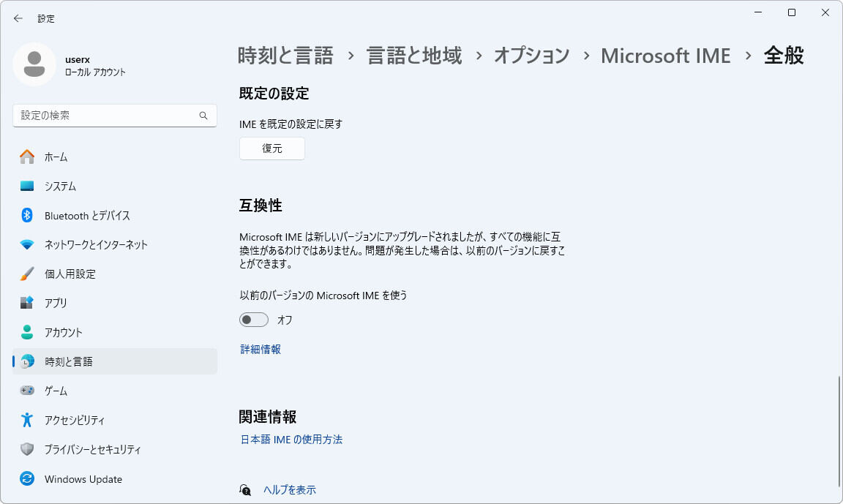Open ホーム settings page
This screenshot has width=843, height=504.
[115, 157]
